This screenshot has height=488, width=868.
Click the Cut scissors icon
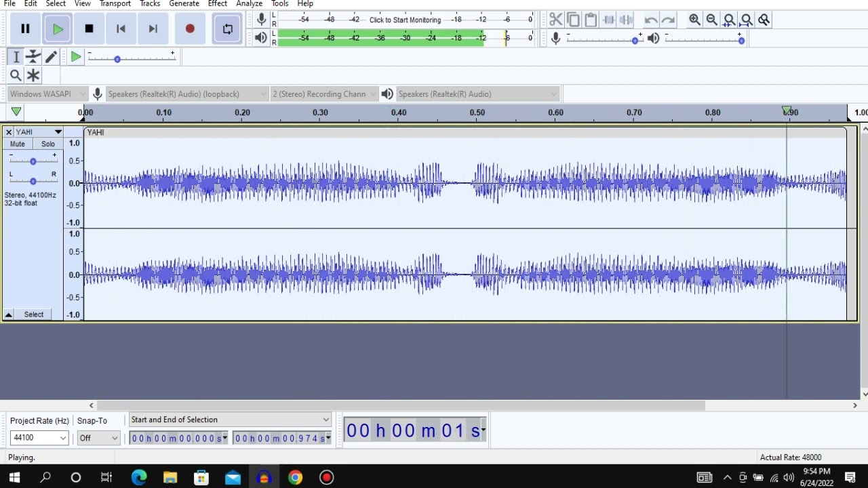[556, 20]
